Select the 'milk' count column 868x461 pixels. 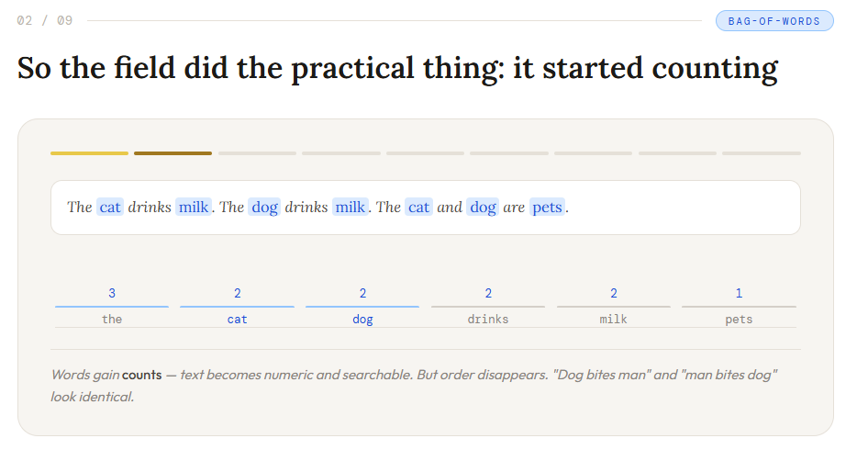[613, 306]
